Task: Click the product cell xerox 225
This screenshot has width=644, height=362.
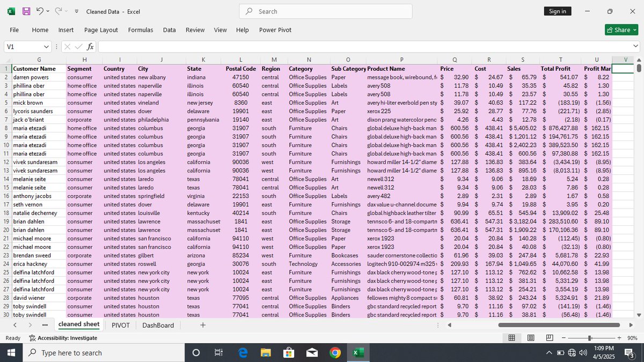Action: [x=401, y=111]
